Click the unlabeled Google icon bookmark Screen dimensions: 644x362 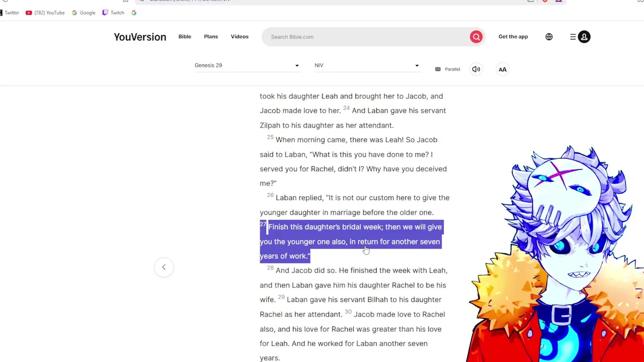(134, 13)
